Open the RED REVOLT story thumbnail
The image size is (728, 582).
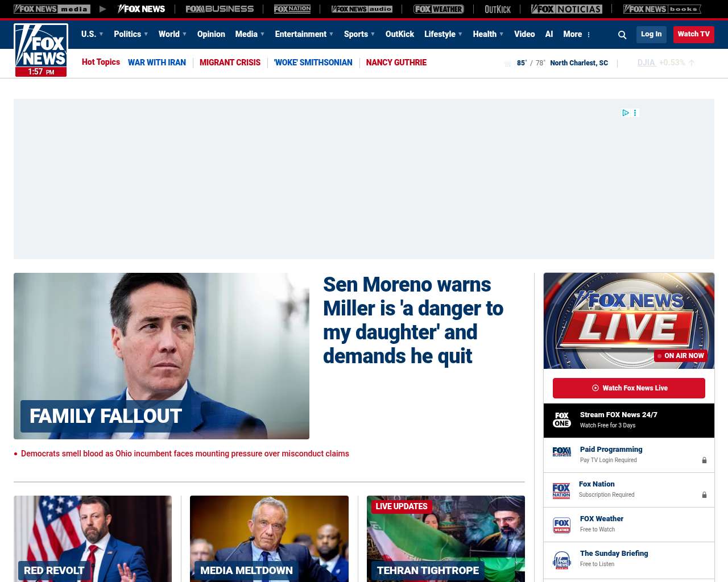[x=93, y=539]
